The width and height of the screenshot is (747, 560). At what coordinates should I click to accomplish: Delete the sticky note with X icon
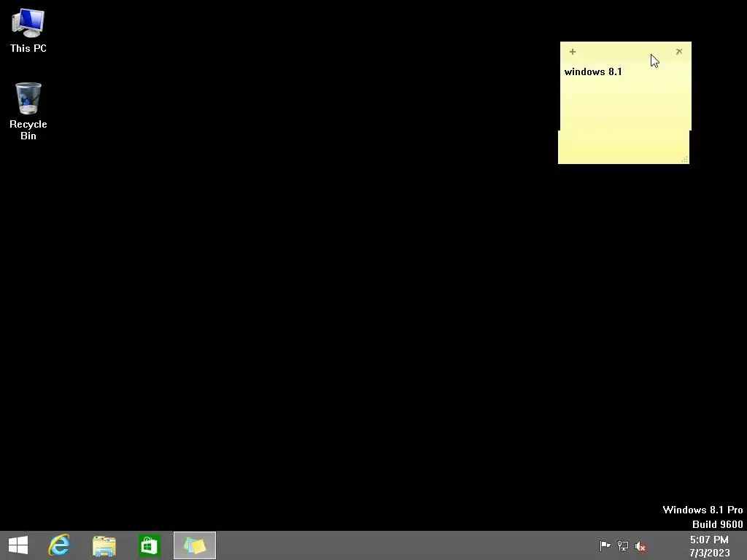(679, 52)
